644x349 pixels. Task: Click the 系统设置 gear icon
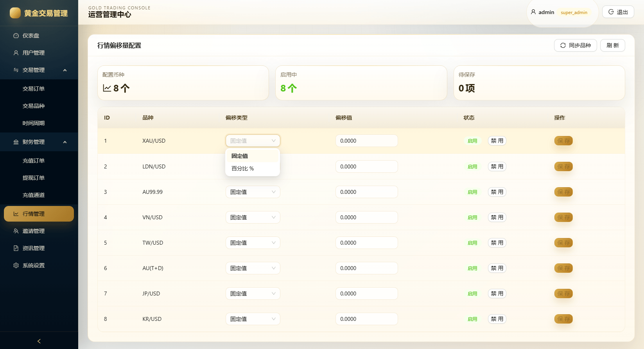tap(16, 265)
